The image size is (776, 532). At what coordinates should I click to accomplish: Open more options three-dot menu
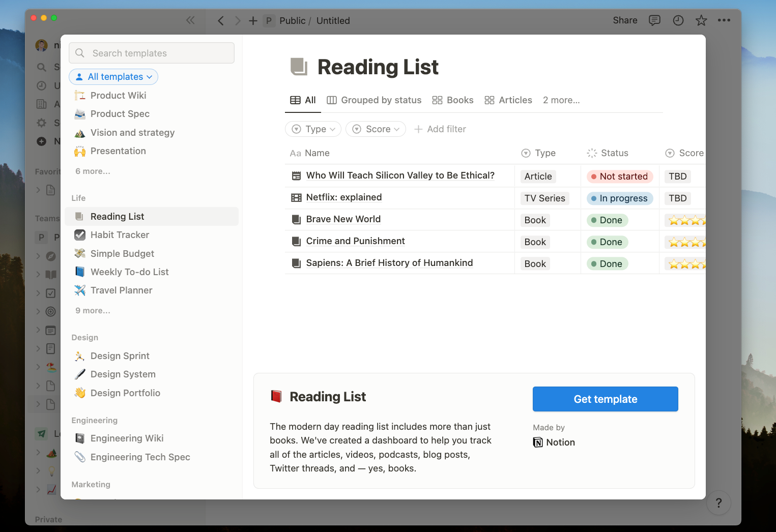point(724,20)
